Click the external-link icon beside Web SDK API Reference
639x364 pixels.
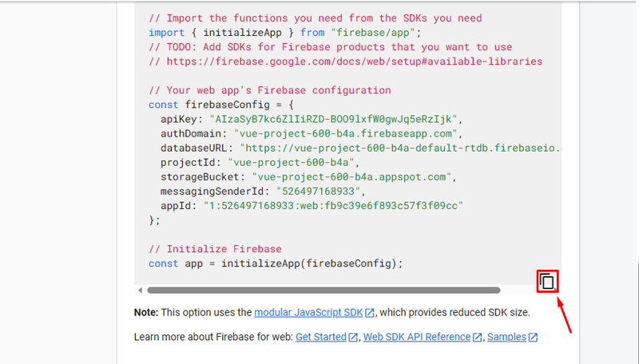[477, 337]
